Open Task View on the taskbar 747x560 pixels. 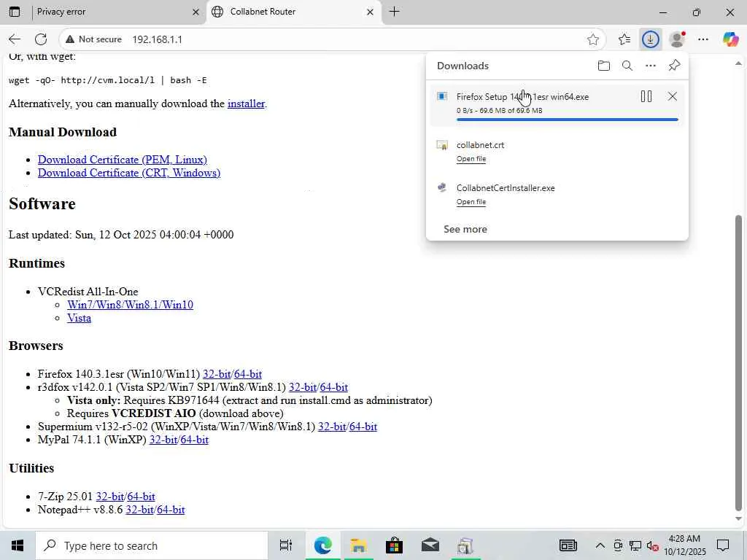pyautogui.click(x=285, y=545)
